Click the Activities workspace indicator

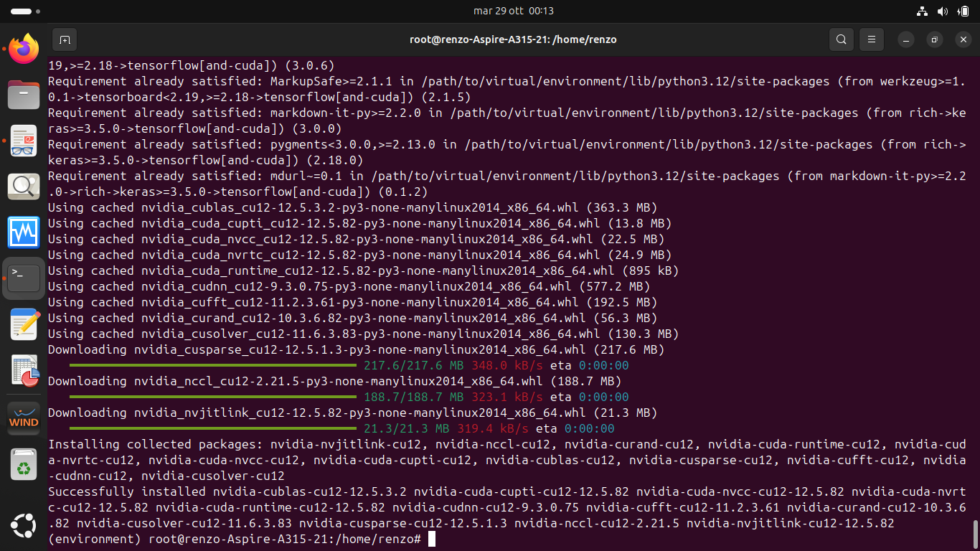pyautogui.click(x=24, y=11)
